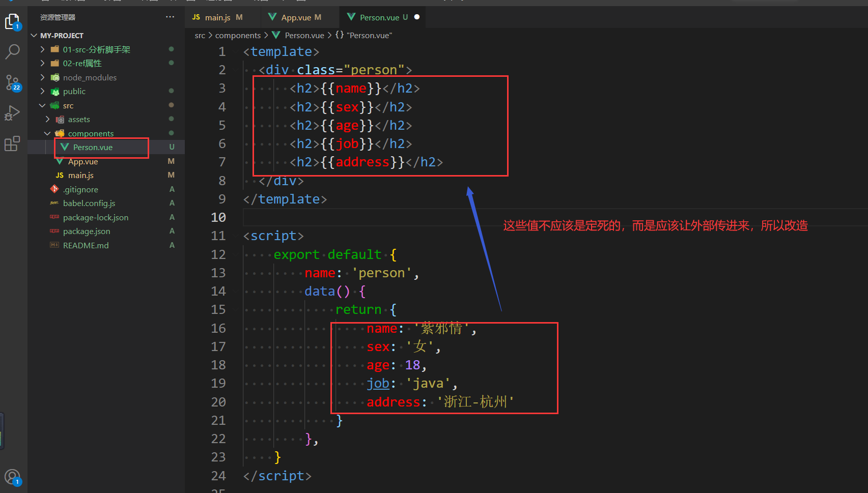The image size is (868, 493).
Task: Click the 'java' string on line 19
Action: [428, 383]
